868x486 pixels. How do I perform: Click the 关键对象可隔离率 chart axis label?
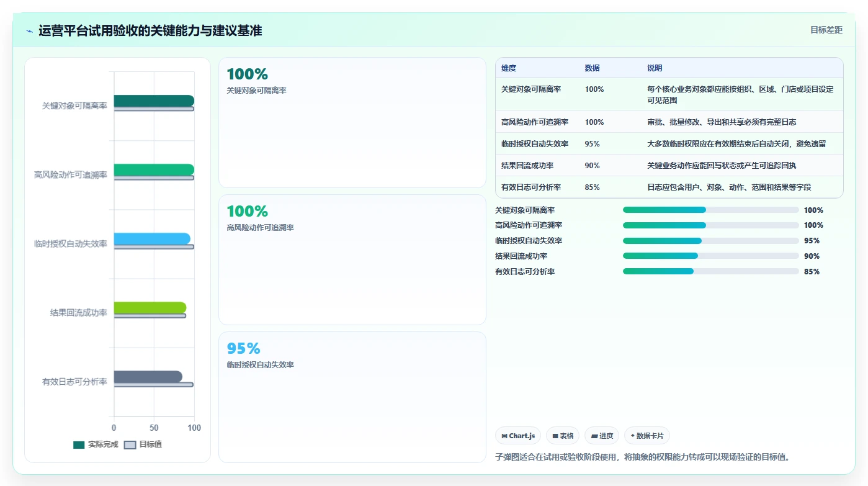(x=74, y=106)
